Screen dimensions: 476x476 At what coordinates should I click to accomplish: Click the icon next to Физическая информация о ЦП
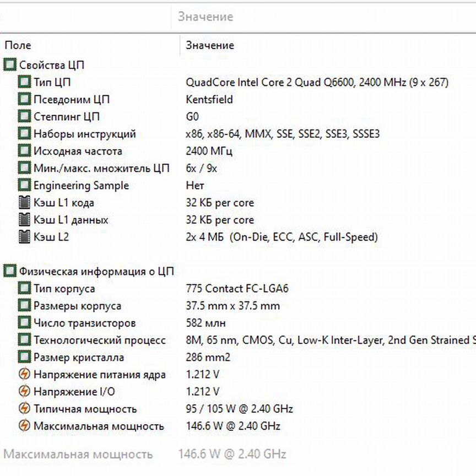click(x=10, y=271)
